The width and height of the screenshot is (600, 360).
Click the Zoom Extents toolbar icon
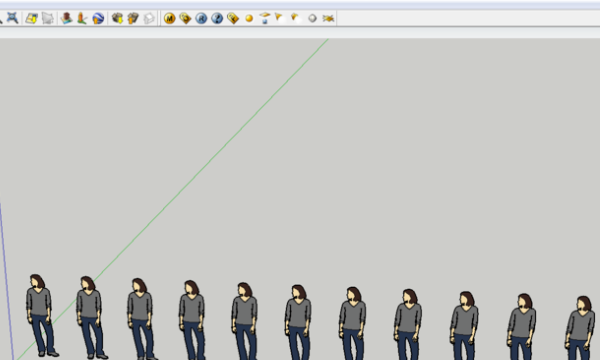[12, 18]
